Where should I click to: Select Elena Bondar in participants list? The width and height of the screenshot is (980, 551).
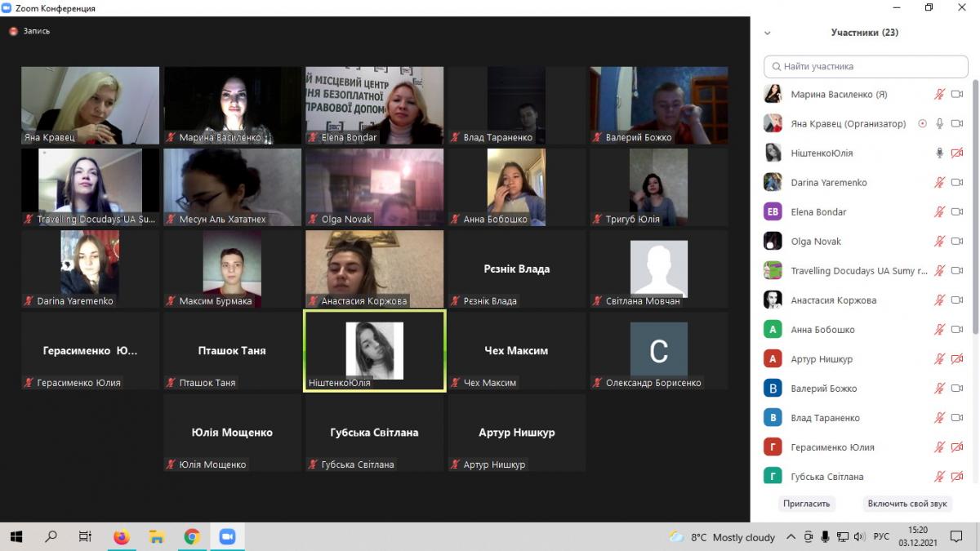(x=865, y=212)
